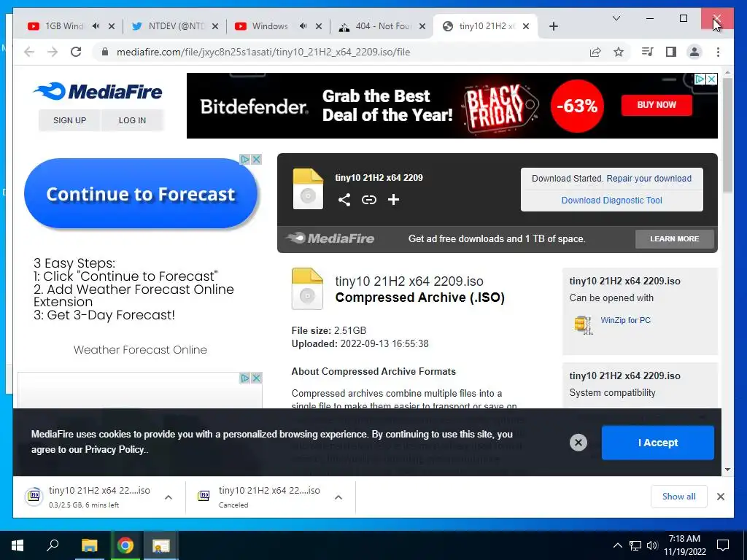Click the plus icon to save file
The image size is (747, 560).
393,200
